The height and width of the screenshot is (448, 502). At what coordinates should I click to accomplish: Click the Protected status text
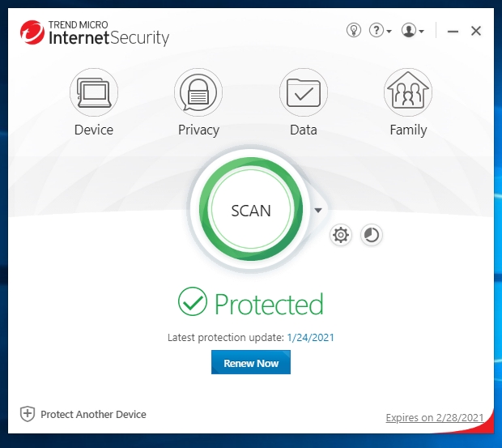click(x=269, y=305)
